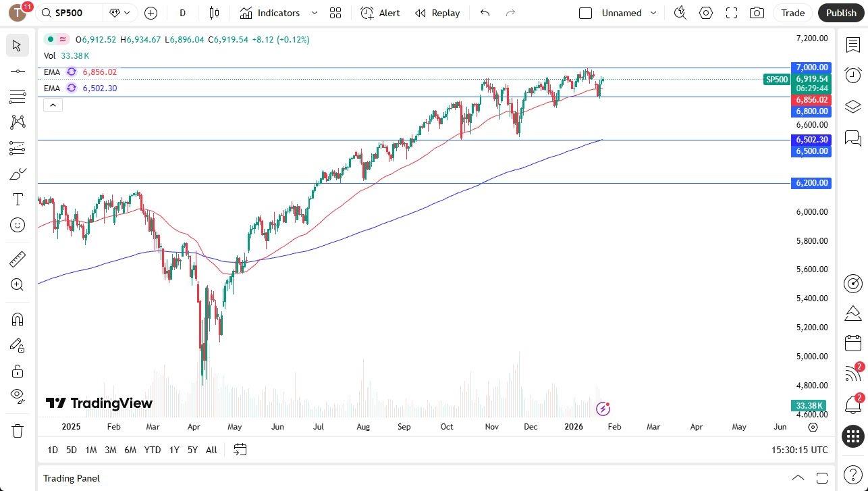Click the Publish button
The height and width of the screenshot is (491, 868).
point(841,13)
